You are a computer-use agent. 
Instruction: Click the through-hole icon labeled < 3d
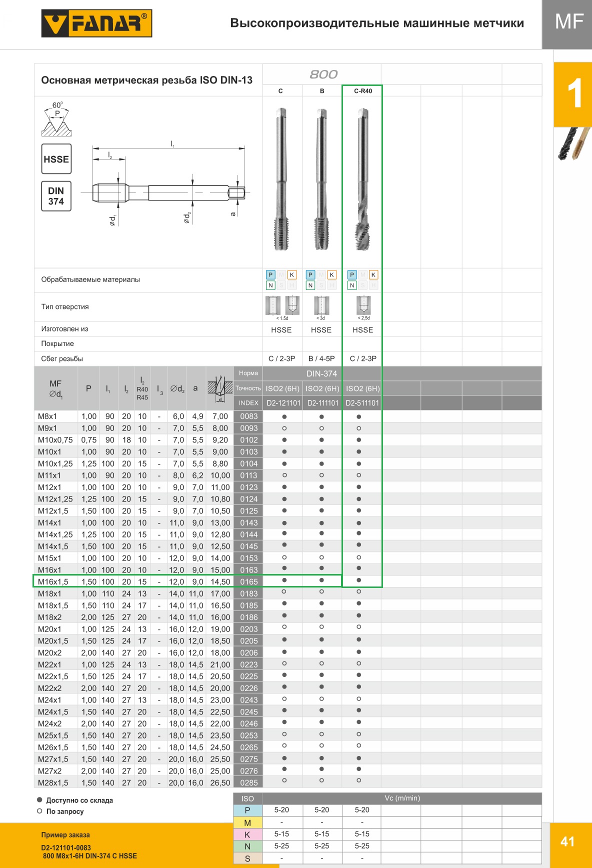click(321, 305)
